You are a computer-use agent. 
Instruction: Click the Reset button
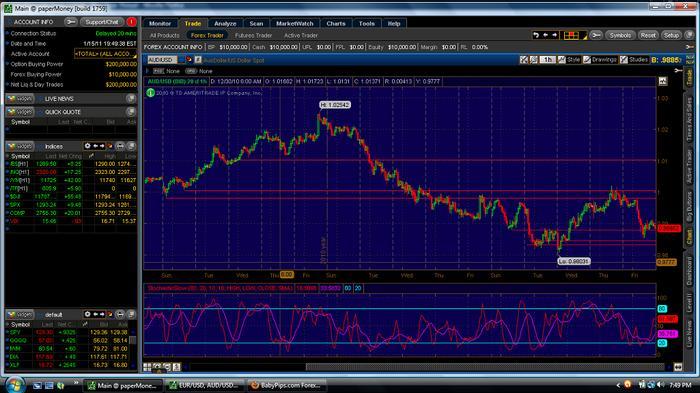648,35
